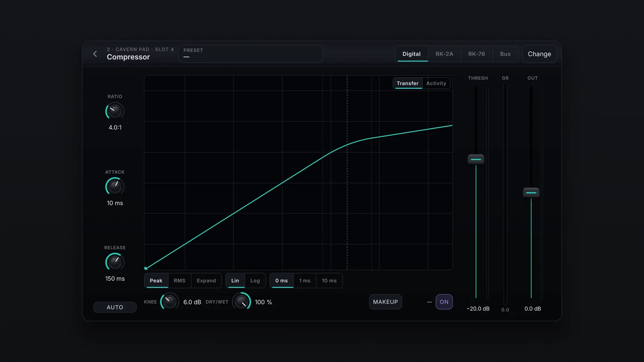Toggle the ON button next to Makeup
This screenshot has width=644, height=362.
pyautogui.click(x=444, y=302)
